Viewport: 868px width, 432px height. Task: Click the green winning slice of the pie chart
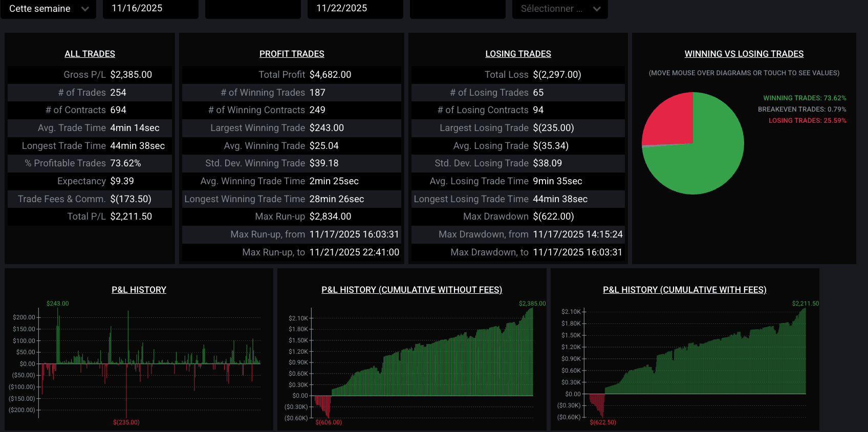706,159
